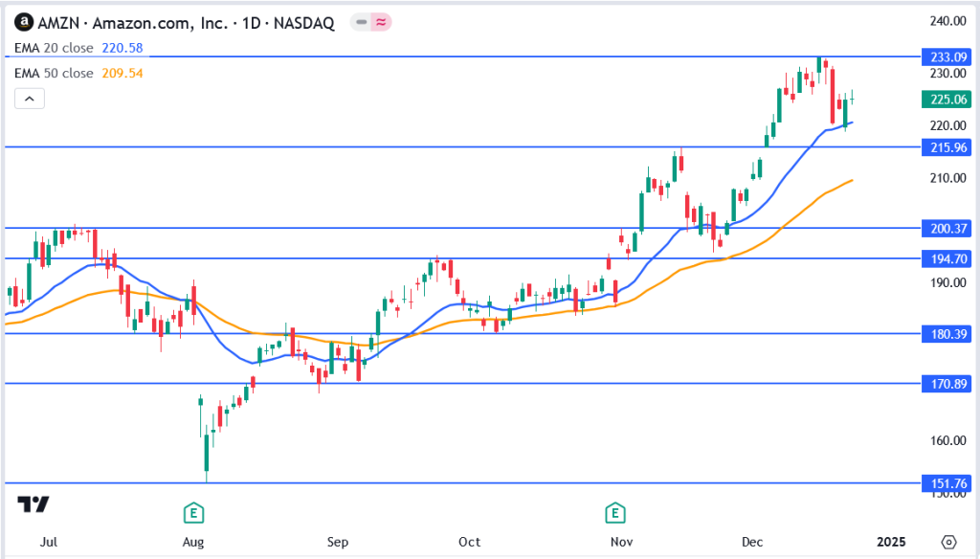Select the 180.39 support level label

coord(943,333)
